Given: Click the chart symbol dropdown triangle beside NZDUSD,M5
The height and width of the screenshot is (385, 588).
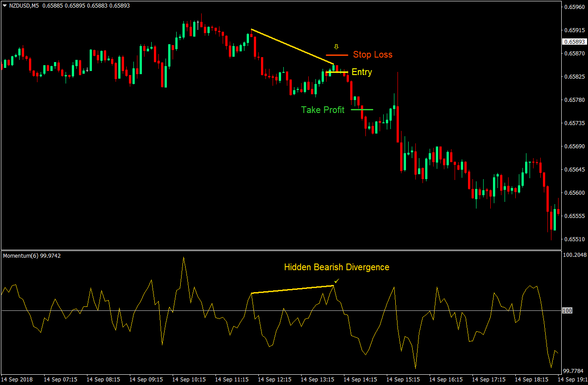Looking at the screenshot, I should (4, 6).
